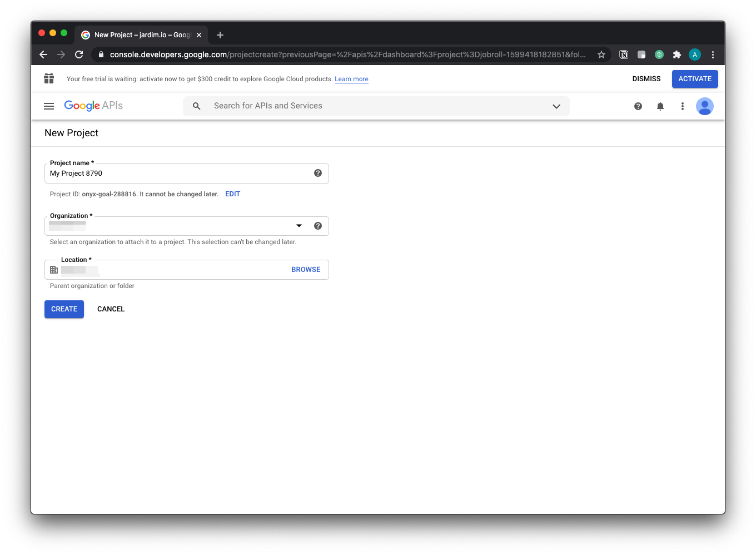Open the hamburger navigation menu

(x=49, y=106)
